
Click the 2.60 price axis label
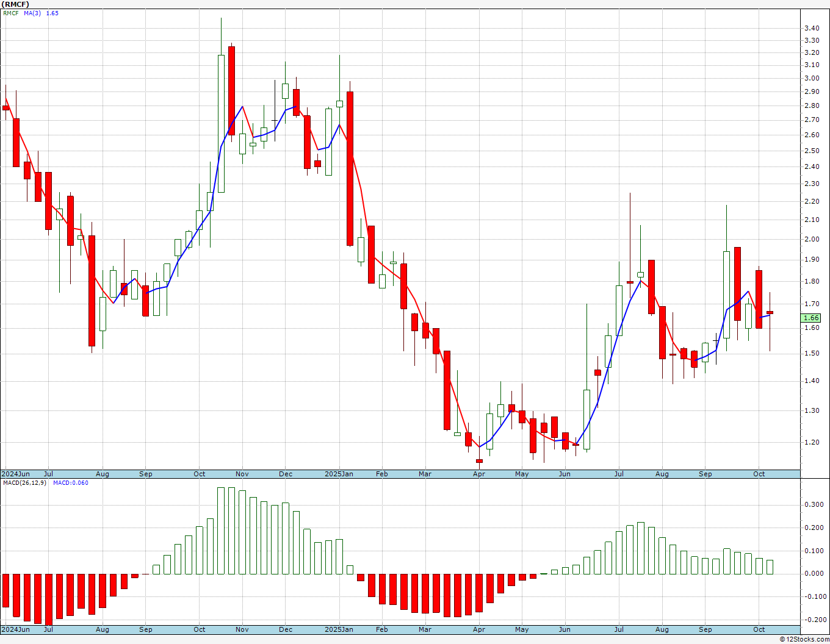point(812,135)
